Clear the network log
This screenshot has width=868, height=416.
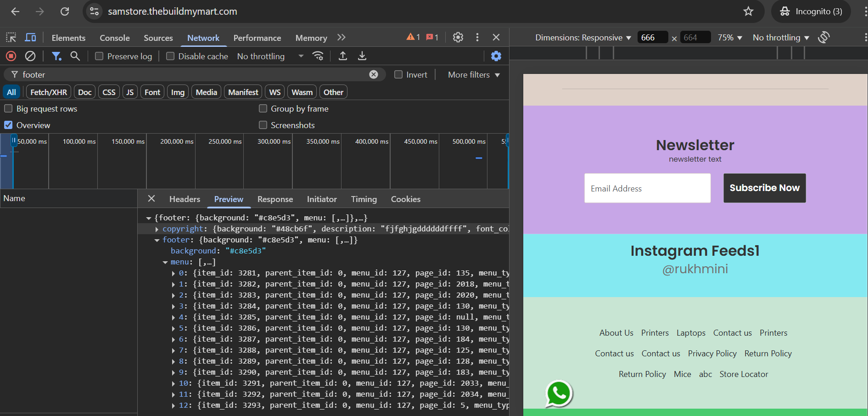pyautogui.click(x=30, y=56)
